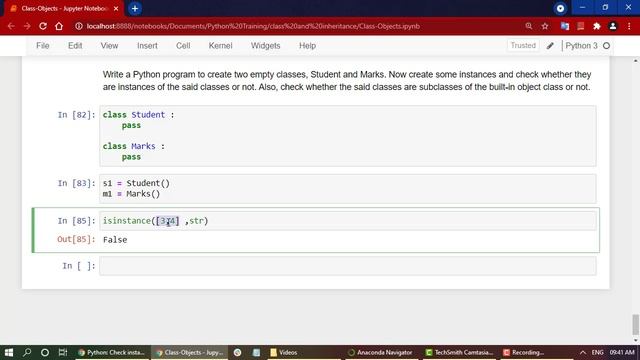Click the page vertical scrollbar thumb
The image size is (640, 360).
[x=636, y=324]
